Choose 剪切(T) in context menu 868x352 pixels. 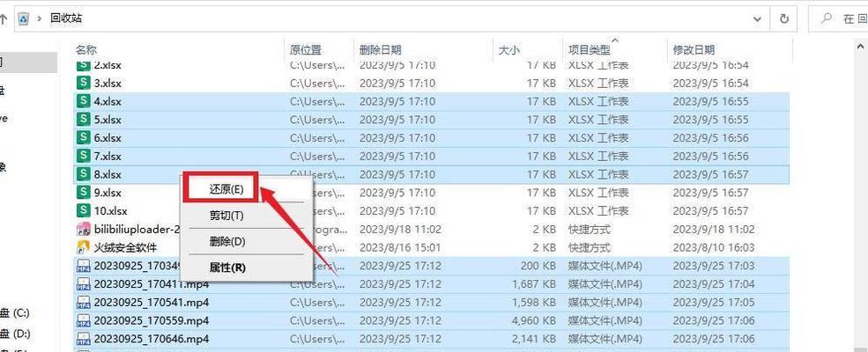226,216
